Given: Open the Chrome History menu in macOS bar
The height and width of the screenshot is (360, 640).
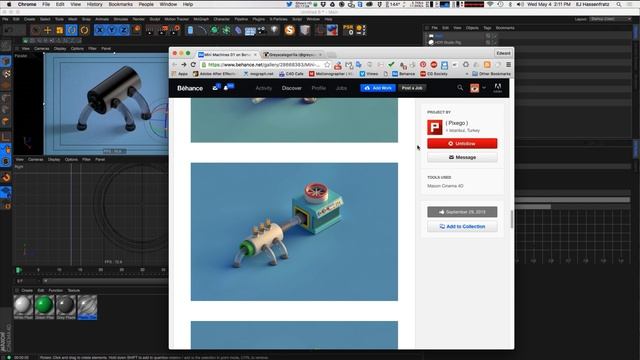Looking at the screenshot, I should 94,4.
